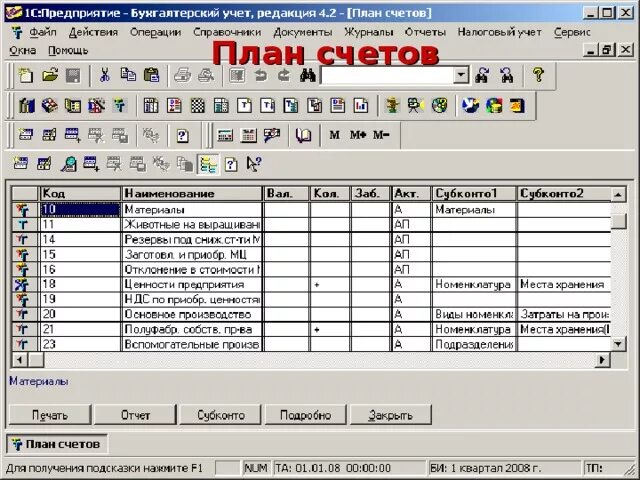Click the Код column header
This screenshot has height=480, width=640.
pos(80,193)
